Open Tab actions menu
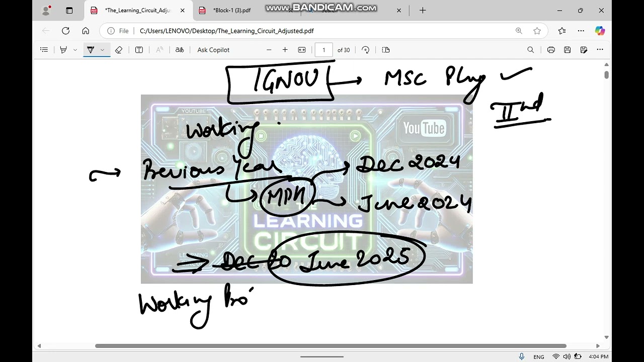The height and width of the screenshot is (362, 644). pos(69,10)
